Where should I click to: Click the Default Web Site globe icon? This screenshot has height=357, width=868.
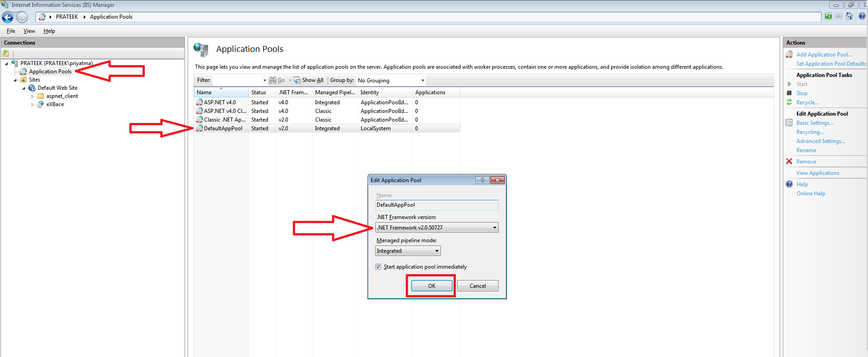[32, 88]
